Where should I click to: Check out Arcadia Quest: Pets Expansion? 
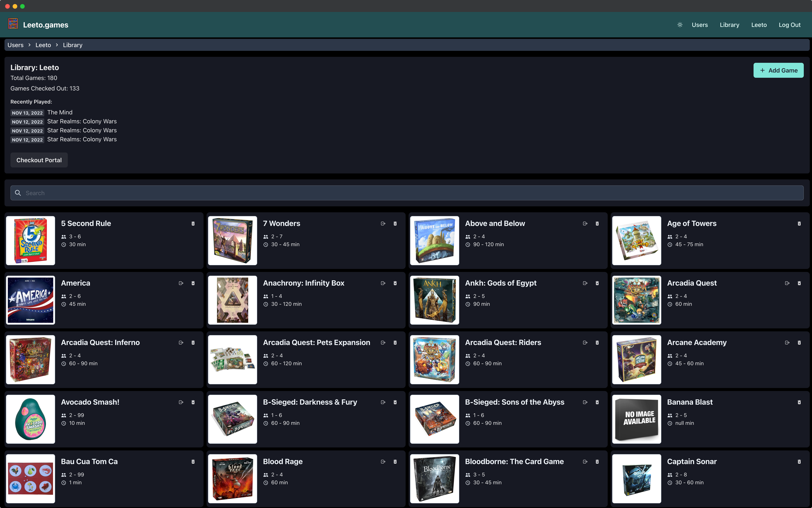click(x=383, y=343)
